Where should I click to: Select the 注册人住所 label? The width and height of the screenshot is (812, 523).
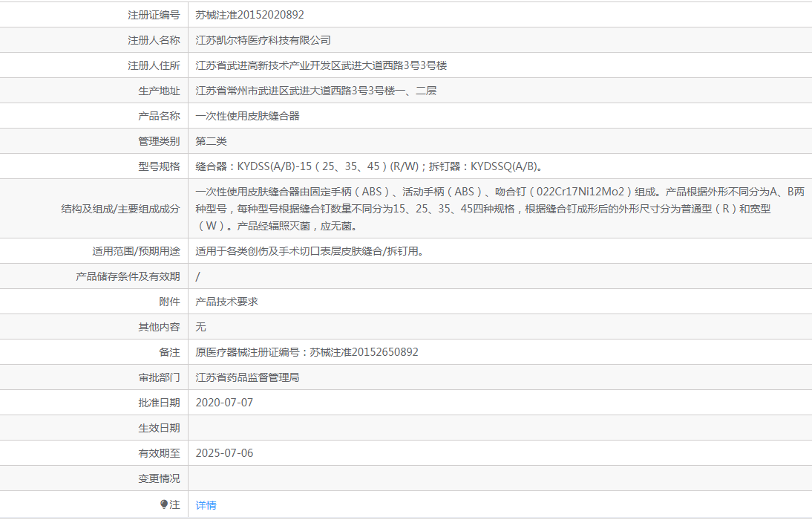click(154, 66)
